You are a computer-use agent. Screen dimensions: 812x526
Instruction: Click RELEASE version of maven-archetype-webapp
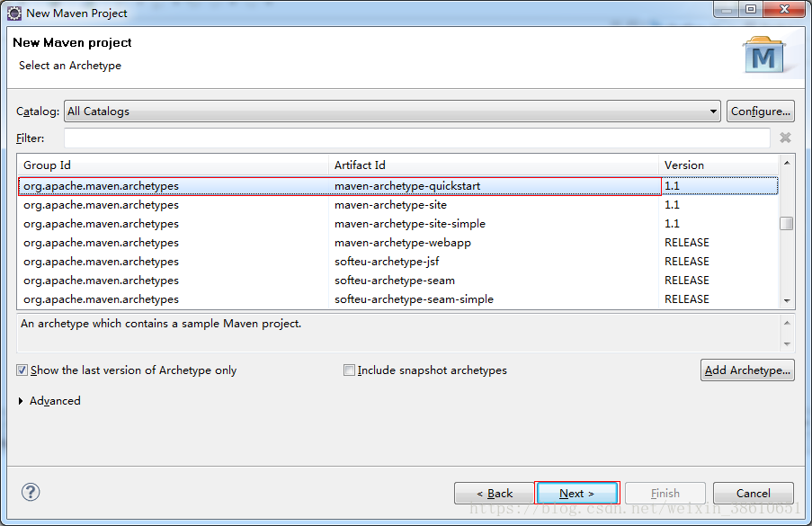tap(687, 243)
